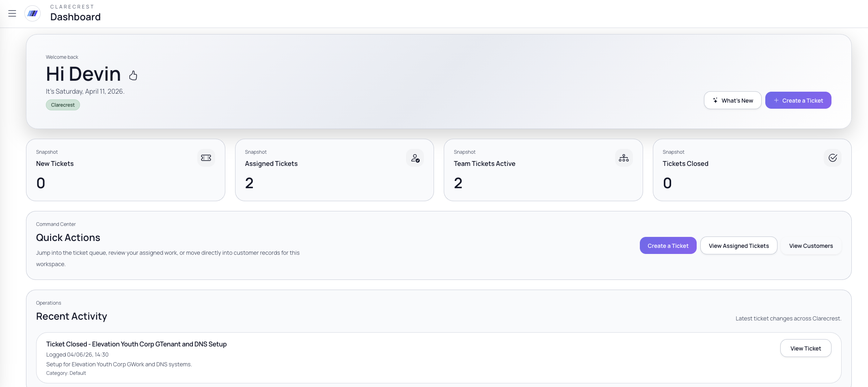This screenshot has width=868, height=387.
Task: Click the Clarecrest logo icon
Action: [x=32, y=13]
